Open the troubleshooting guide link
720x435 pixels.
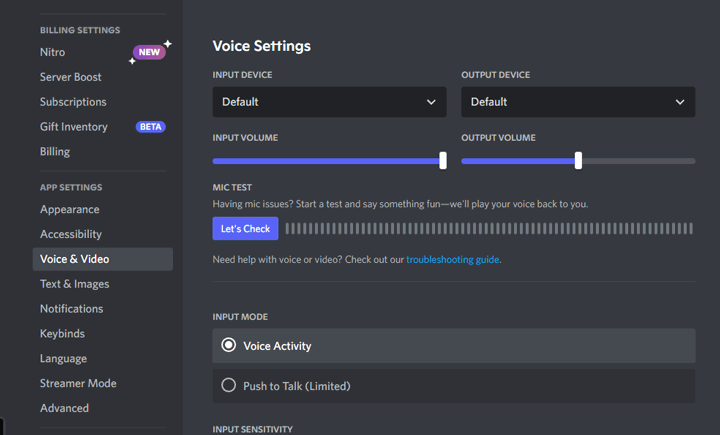pos(453,259)
